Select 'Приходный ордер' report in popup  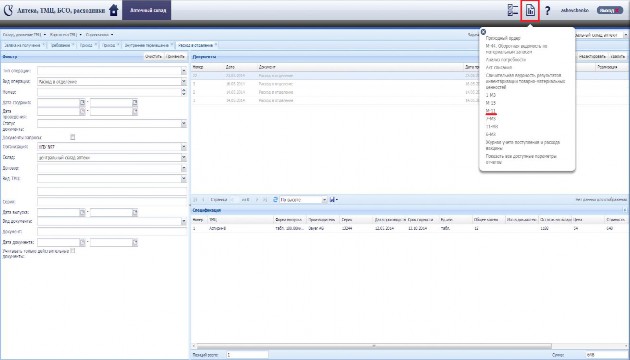click(503, 38)
